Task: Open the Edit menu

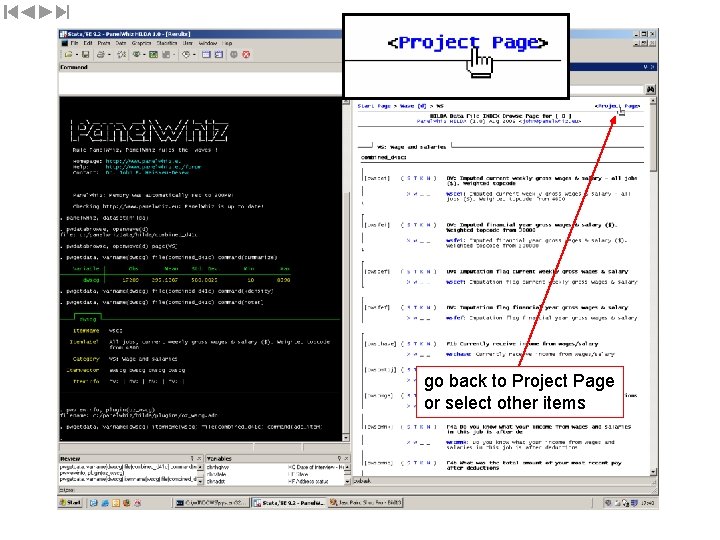Action: (x=88, y=43)
